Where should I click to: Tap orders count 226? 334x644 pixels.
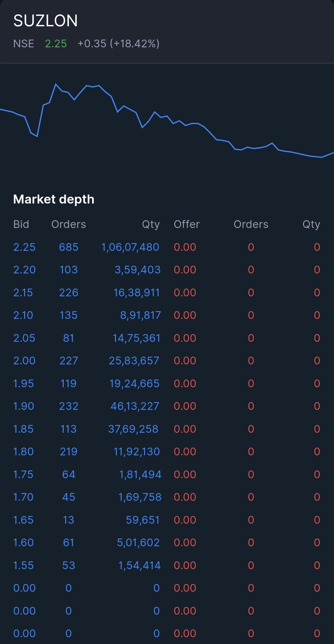[69, 293]
